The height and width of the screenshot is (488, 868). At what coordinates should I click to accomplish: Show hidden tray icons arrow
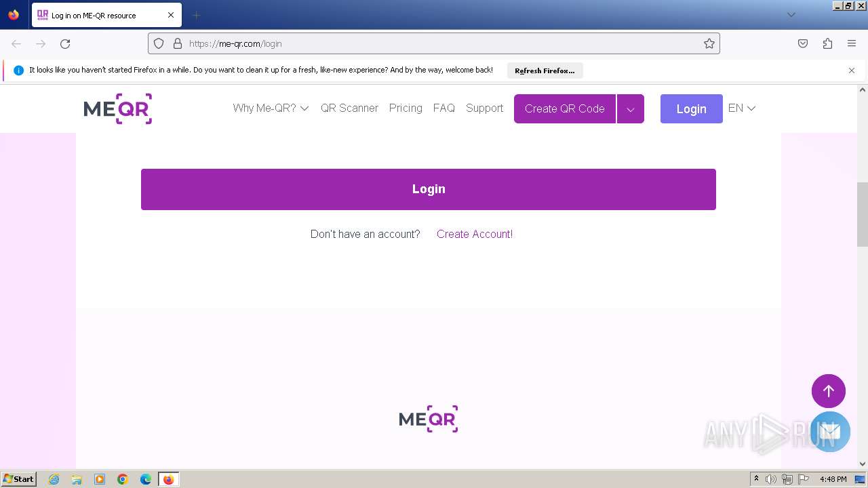click(x=756, y=479)
